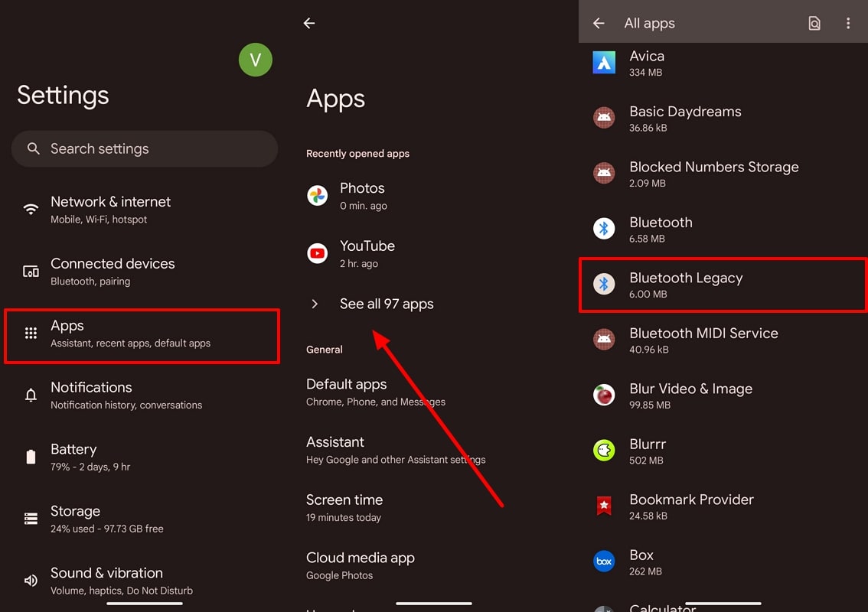Select Apps from the Settings menu
Viewport: 868px width, 612px height.
[142, 335]
